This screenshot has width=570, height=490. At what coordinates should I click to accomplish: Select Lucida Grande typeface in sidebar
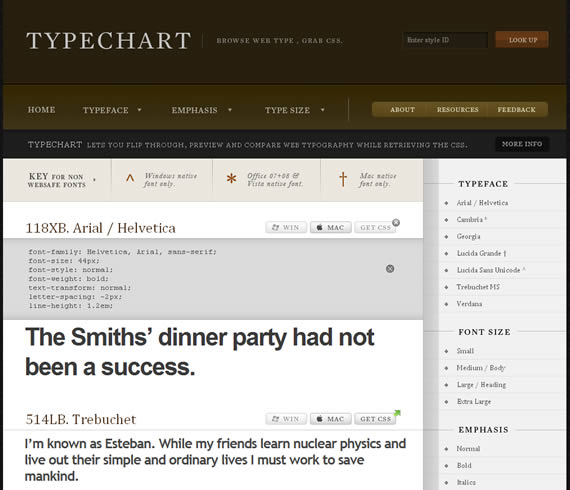click(481, 253)
